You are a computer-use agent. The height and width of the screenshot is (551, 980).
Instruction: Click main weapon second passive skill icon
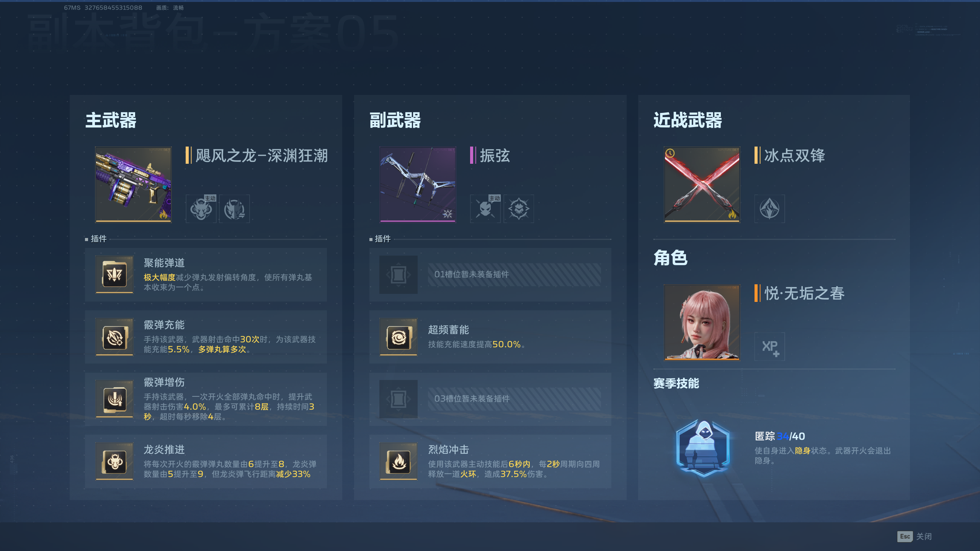pyautogui.click(x=234, y=209)
